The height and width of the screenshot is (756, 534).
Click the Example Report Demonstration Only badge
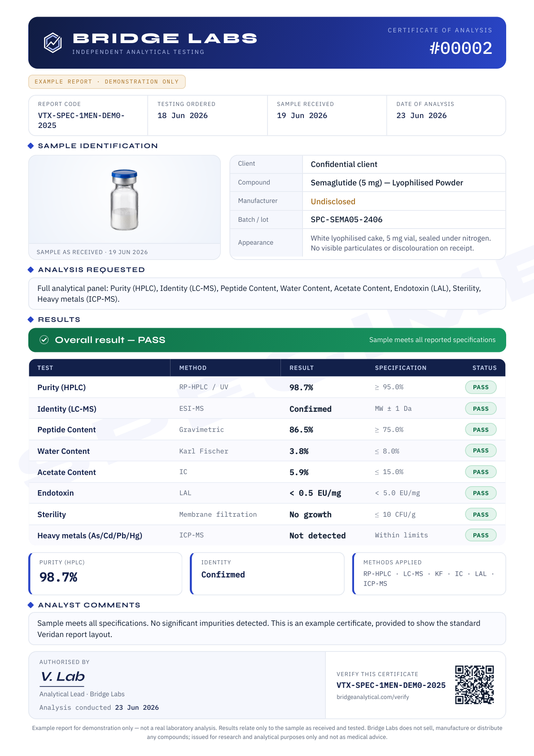(x=107, y=82)
